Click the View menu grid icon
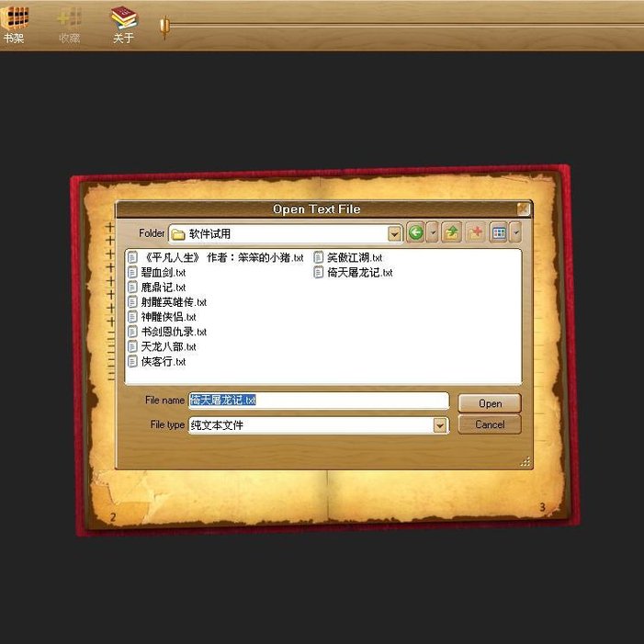This screenshot has height=644, width=644. tap(499, 232)
